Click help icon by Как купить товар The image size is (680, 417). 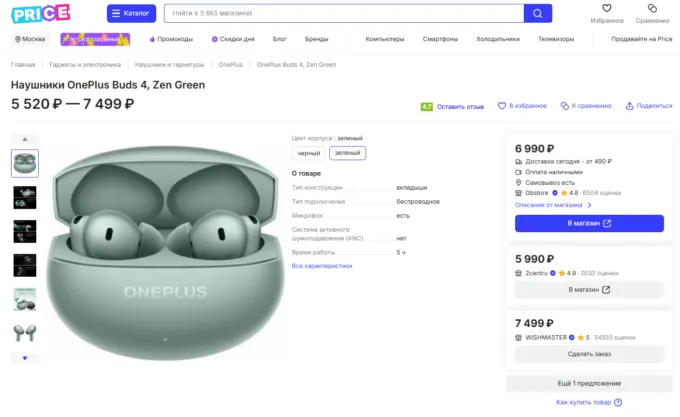click(x=618, y=402)
